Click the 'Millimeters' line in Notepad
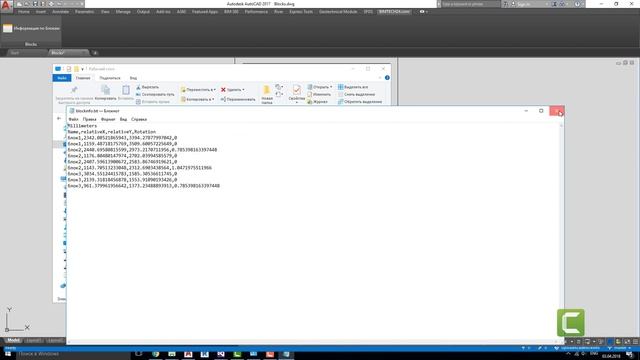This screenshot has height=360, width=640. (x=82, y=126)
